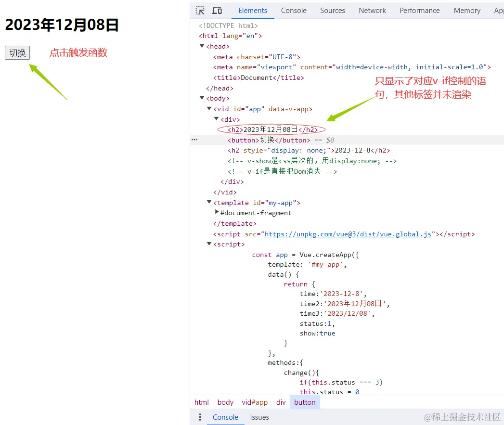Select the <!DOCTYPE html> line
The width and height of the screenshot is (504, 425).
point(228,26)
